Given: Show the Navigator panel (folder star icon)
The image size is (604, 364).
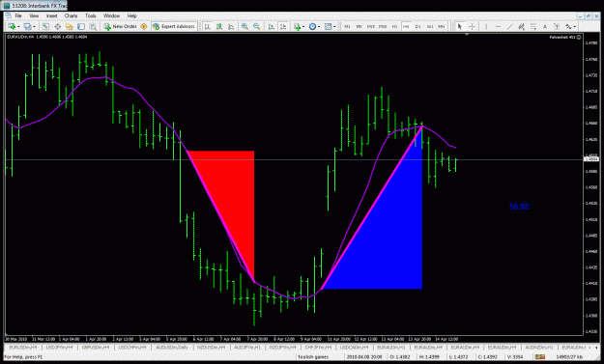Looking at the screenshot, I should click(70, 26).
